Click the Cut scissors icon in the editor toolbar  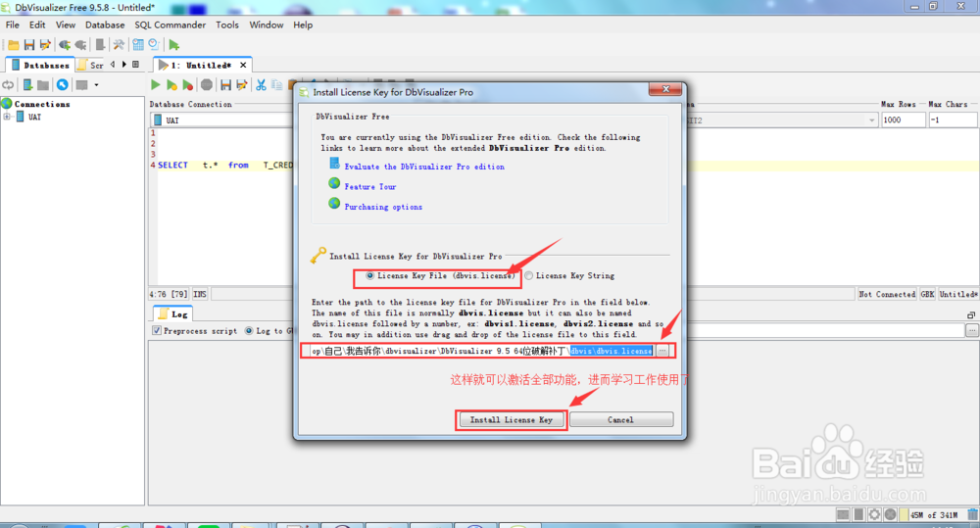[261, 85]
